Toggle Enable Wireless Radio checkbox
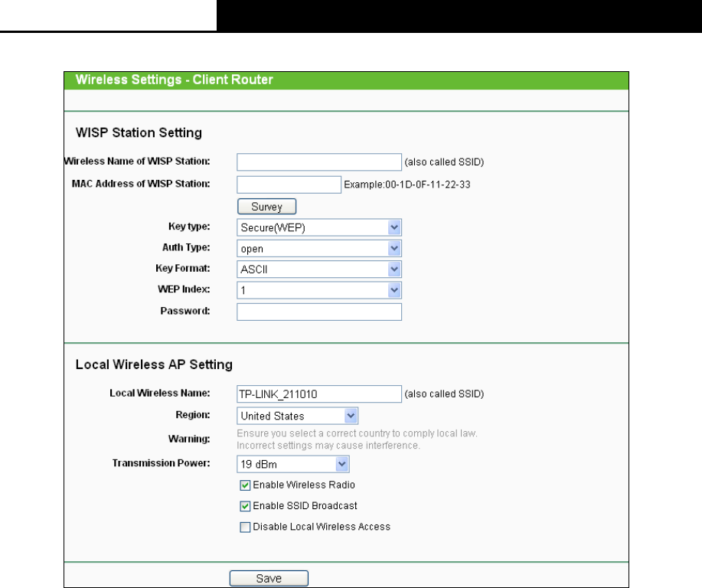 (245, 485)
